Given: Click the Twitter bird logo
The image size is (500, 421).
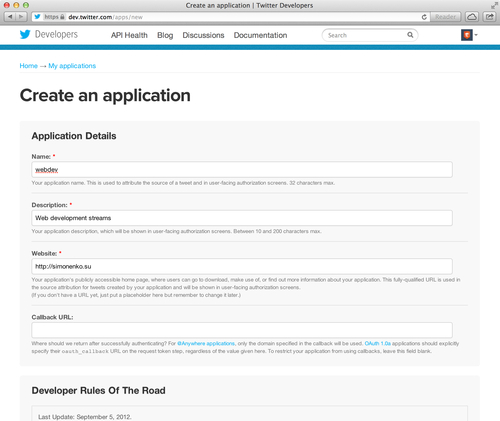Looking at the screenshot, I should pos(25,34).
